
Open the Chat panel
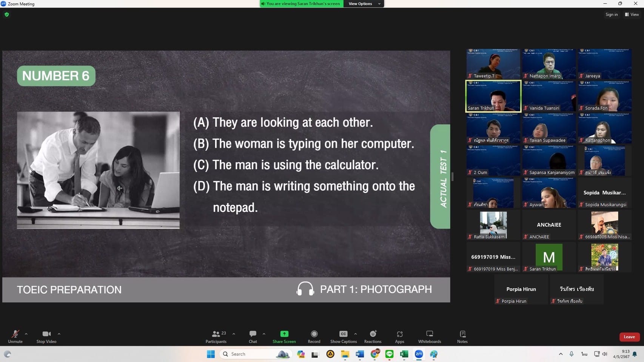point(253,336)
